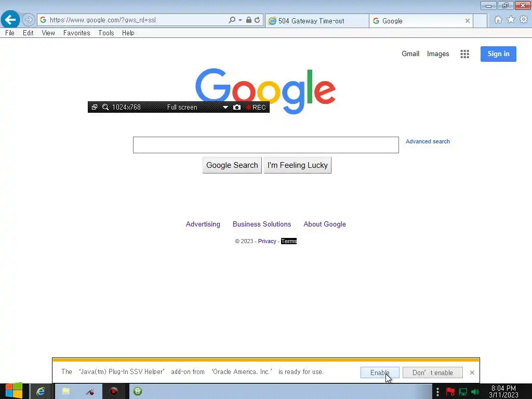
Task: Open Internet Explorer from taskbar
Action: 41,391
